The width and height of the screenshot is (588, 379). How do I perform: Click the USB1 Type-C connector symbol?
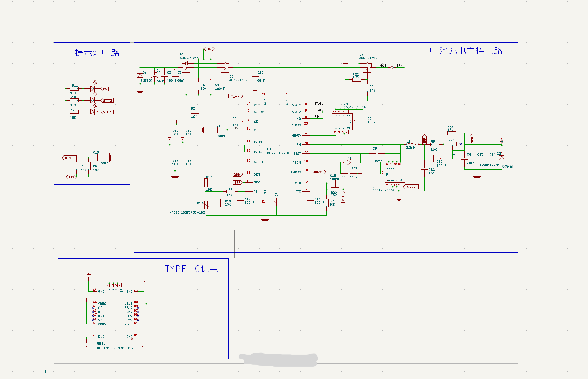[115, 314]
